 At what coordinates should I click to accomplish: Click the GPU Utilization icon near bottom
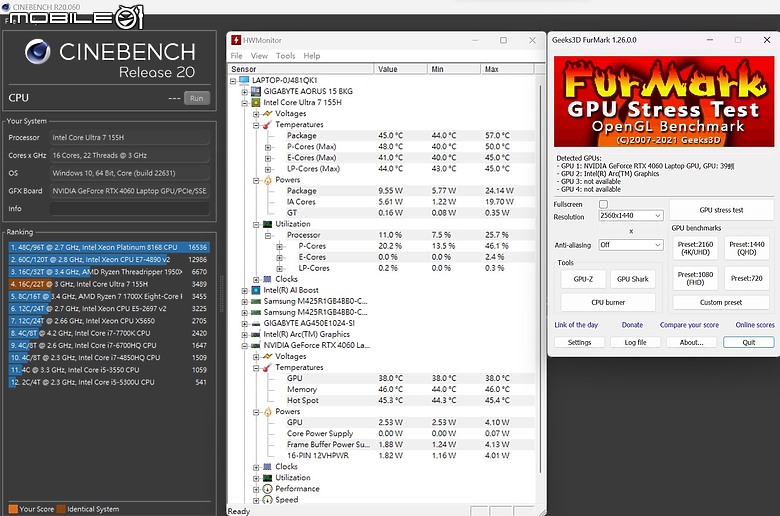coord(268,478)
